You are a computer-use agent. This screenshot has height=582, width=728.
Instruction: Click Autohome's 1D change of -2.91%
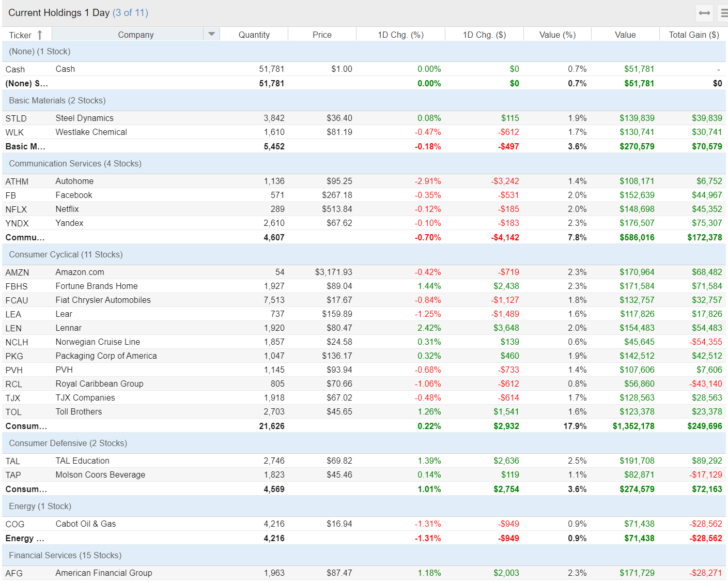point(428,181)
